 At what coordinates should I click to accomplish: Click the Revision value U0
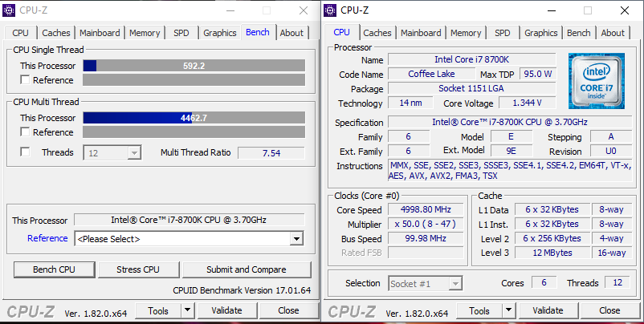(x=611, y=151)
